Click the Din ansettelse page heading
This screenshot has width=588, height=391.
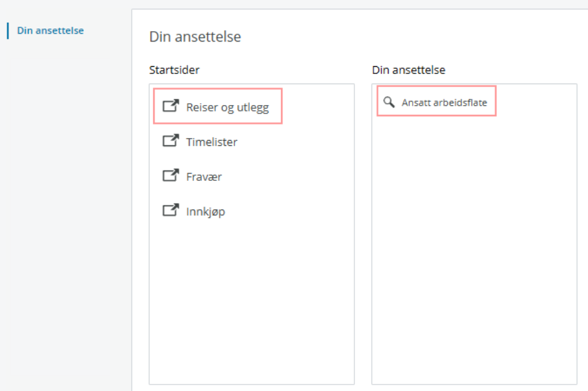(195, 36)
